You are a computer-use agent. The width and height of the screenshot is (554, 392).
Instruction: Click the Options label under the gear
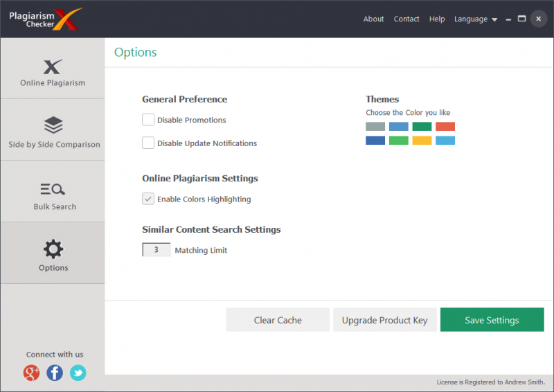click(x=53, y=267)
